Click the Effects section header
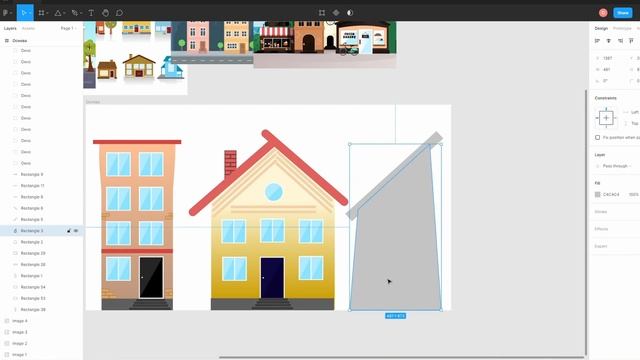The width and height of the screenshot is (640, 360). tap(601, 229)
